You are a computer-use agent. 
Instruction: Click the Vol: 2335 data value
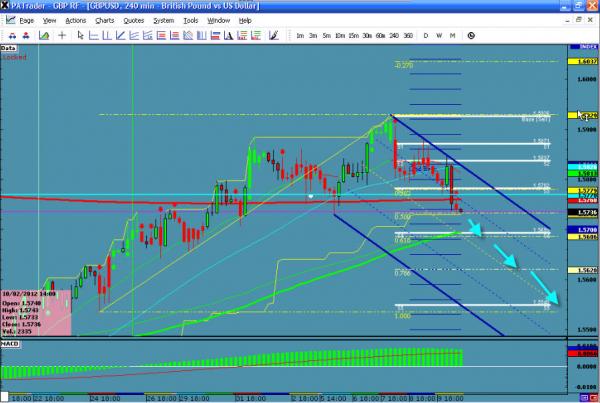(16, 331)
